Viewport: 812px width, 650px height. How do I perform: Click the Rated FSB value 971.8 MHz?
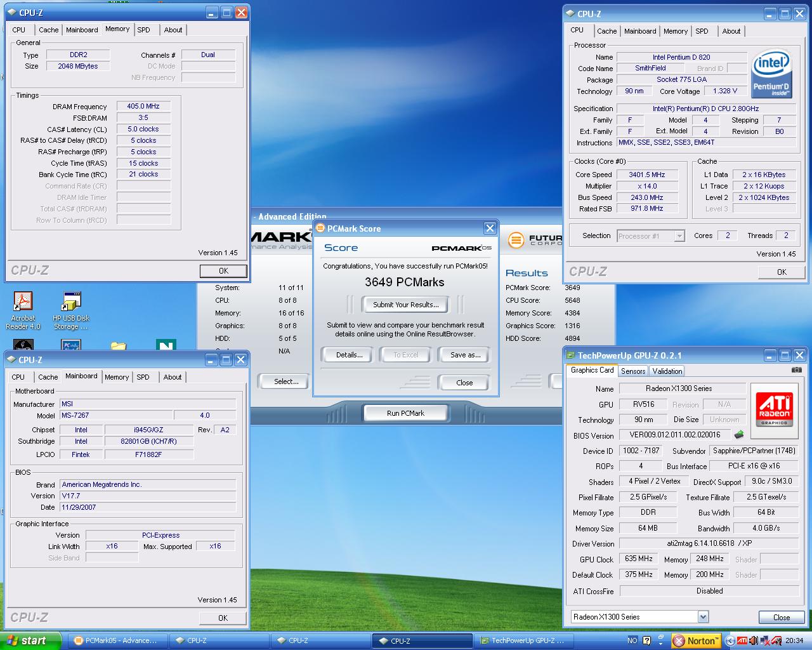point(647,209)
